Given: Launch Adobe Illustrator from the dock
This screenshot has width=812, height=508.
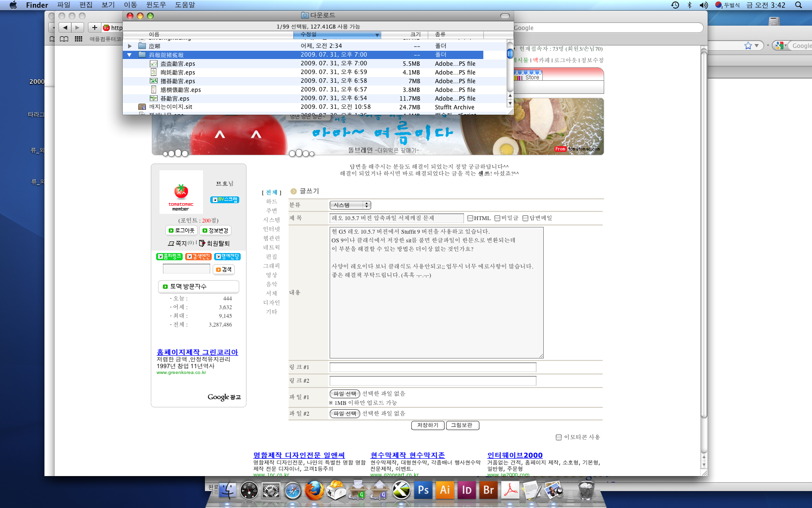Looking at the screenshot, I should (445, 490).
